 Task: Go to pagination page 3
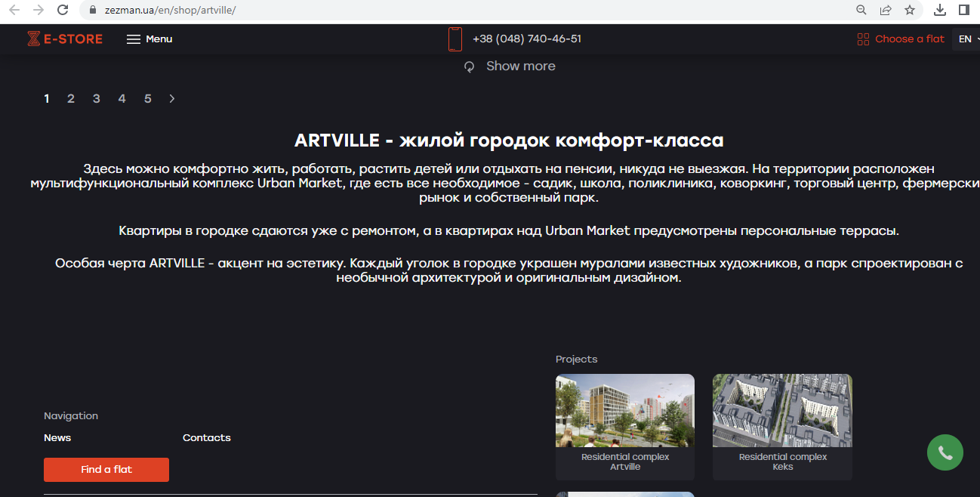(97, 98)
